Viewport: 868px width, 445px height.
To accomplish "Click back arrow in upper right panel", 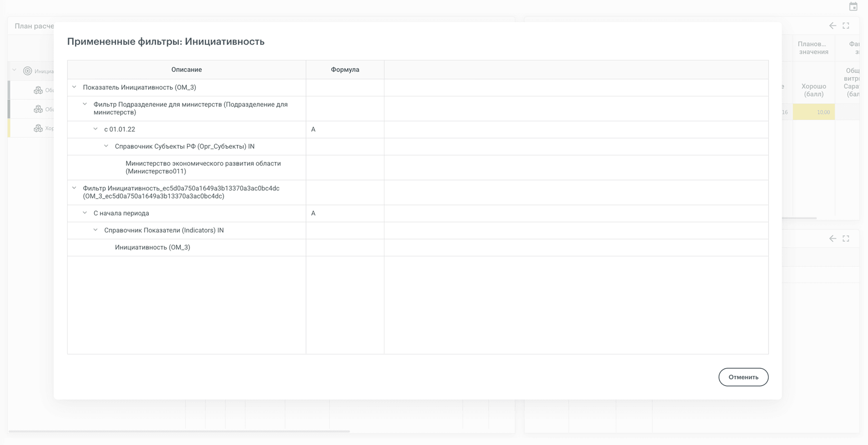I will click(x=833, y=26).
